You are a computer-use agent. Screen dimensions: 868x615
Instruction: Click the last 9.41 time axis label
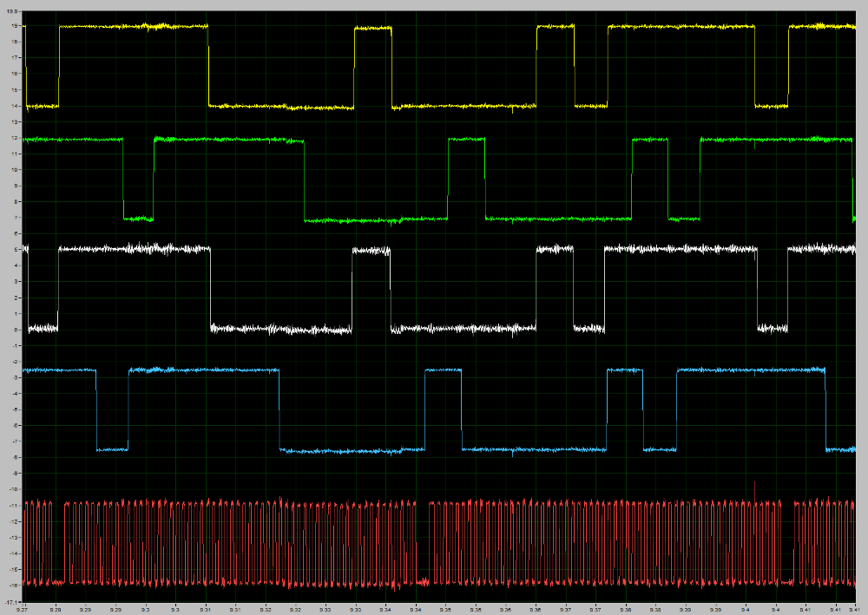click(854, 609)
